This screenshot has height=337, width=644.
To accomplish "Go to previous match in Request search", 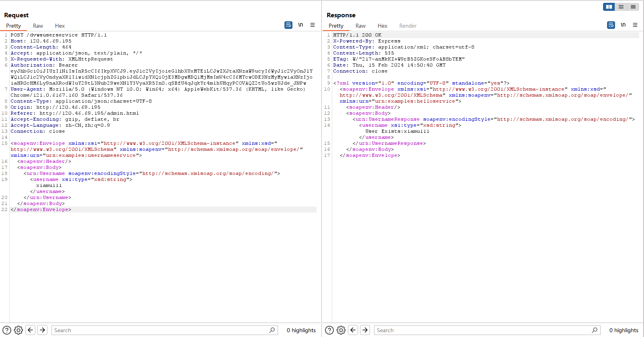I will coord(31,330).
